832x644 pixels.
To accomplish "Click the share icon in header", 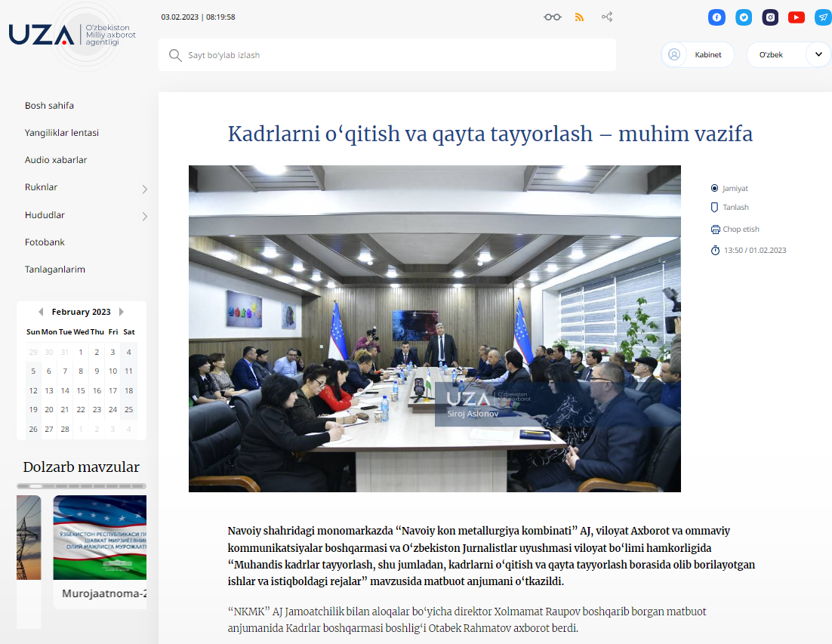I will click(606, 17).
